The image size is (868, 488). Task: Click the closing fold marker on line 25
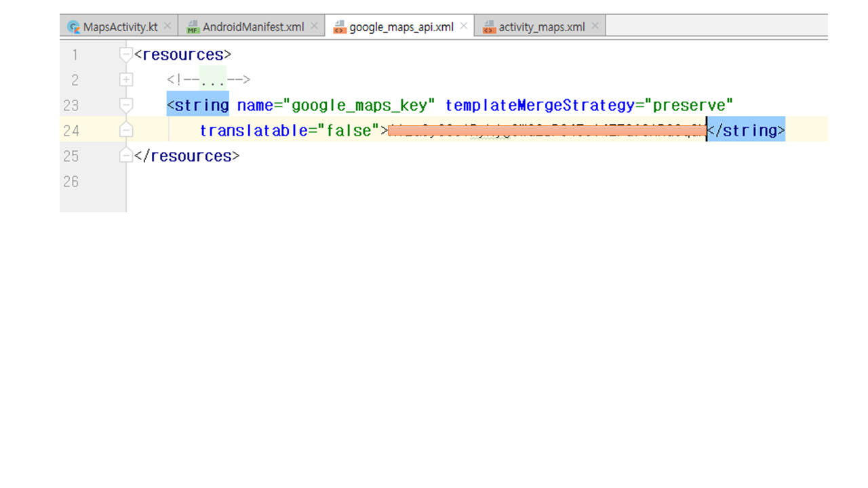coord(125,156)
